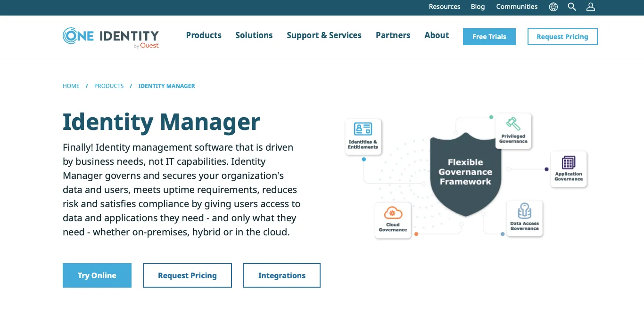The height and width of the screenshot is (322, 644).
Task: Open the Resources link
Action: [445, 7]
